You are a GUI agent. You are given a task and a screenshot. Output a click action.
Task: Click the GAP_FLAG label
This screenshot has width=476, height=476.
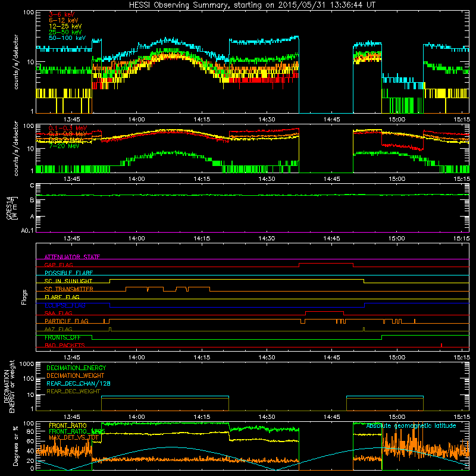click(x=58, y=265)
